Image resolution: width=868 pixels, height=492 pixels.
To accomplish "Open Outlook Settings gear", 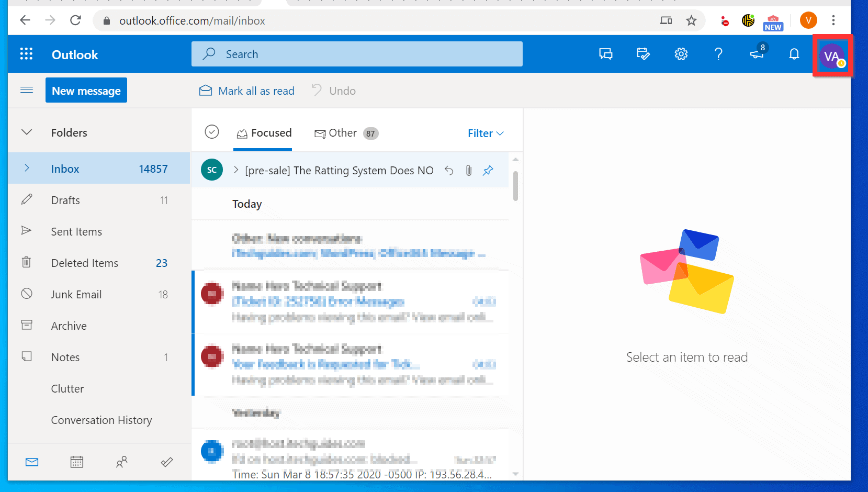I will (x=681, y=54).
